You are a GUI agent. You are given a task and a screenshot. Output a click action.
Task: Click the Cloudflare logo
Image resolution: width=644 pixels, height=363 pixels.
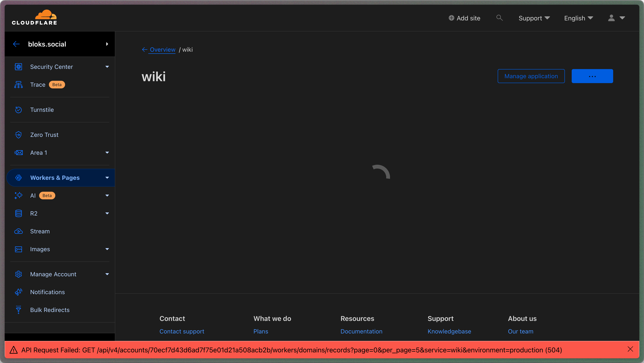click(34, 17)
